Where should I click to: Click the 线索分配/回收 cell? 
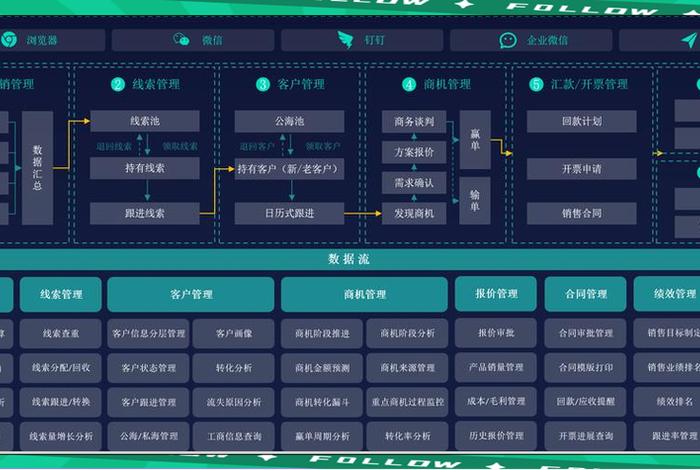click(x=61, y=368)
